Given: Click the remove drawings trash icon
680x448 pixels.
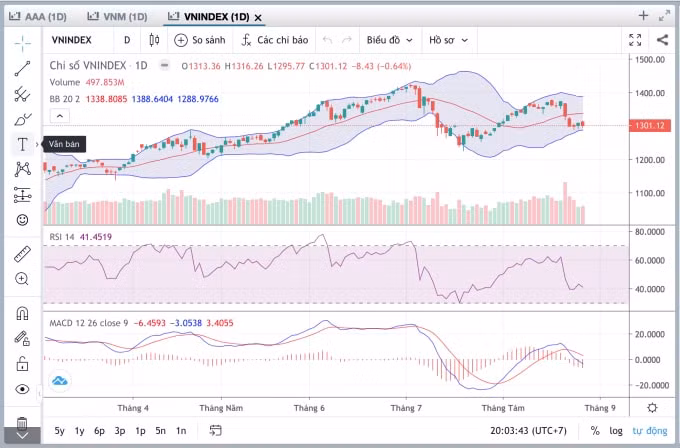Looking at the screenshot, I should point(22,422).
